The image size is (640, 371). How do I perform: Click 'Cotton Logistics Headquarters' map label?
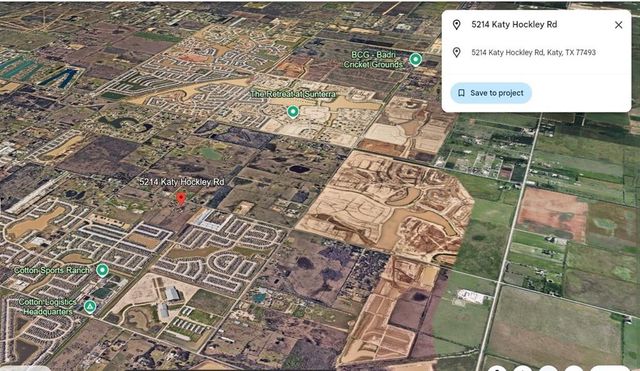[x=48, y=307]
